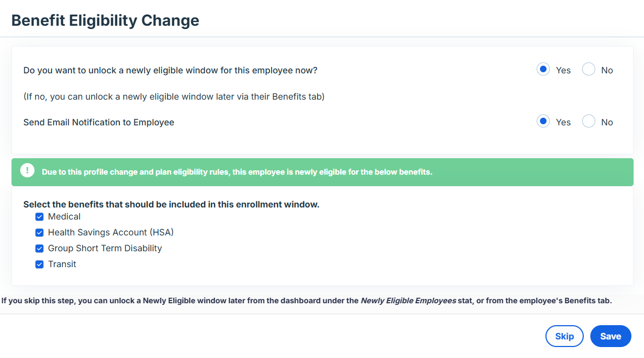Click the Skip button

[564, 336]
